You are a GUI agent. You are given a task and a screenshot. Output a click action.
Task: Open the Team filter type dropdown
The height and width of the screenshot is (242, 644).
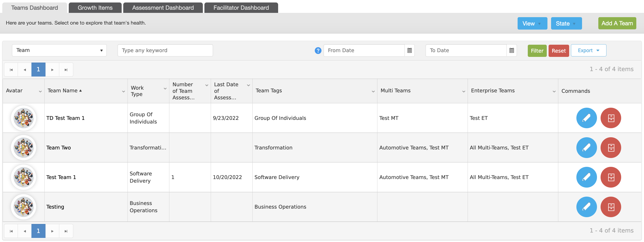pos(59,50)
